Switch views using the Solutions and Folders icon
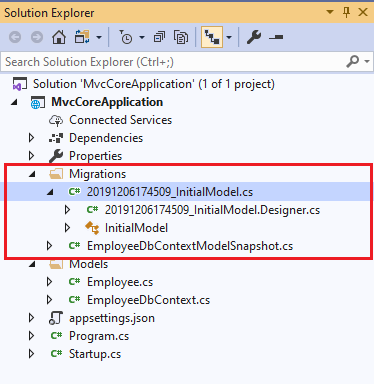374x384 pixels. [x=82, y=37]
